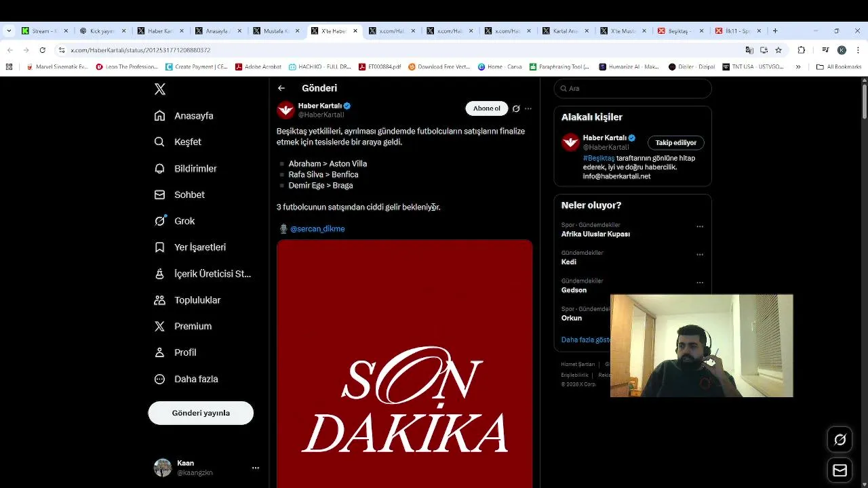View site information icon in address bar
The width and height of the screenshot is (868, 488).
pyautogui.click(x=62, y=50)
